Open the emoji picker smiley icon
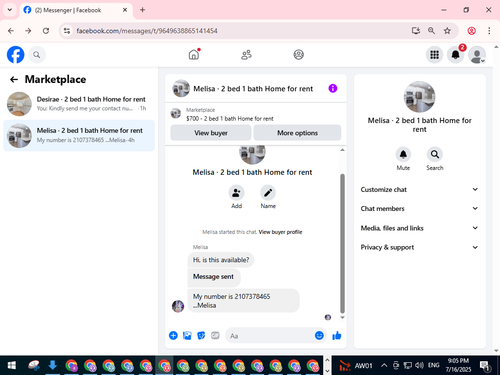This screenshot has width=500, height=375. point(319,335)
